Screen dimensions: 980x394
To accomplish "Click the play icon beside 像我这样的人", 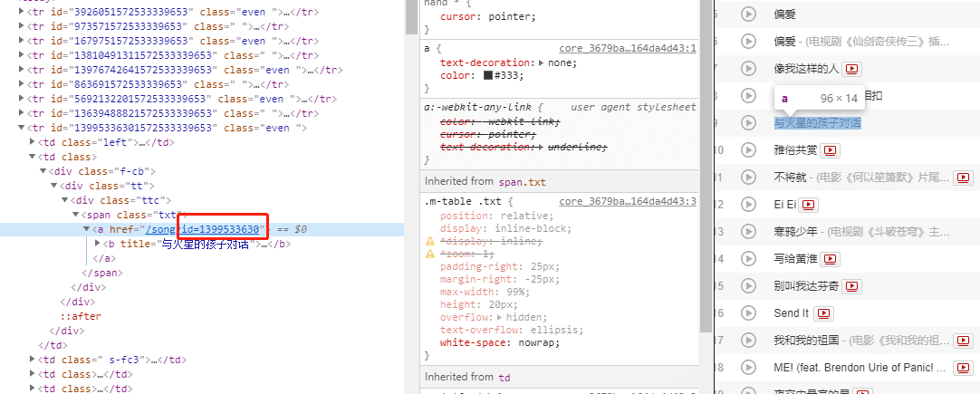I will tap(748, 69).
